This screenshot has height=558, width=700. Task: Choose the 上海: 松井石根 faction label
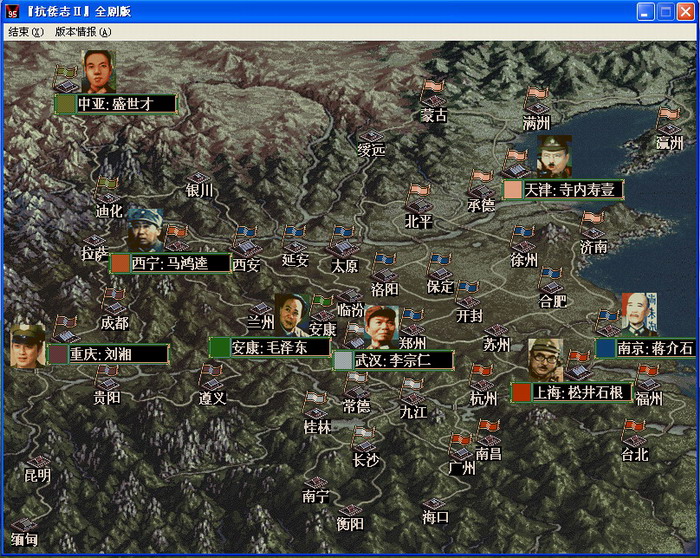tap(571, 393)
